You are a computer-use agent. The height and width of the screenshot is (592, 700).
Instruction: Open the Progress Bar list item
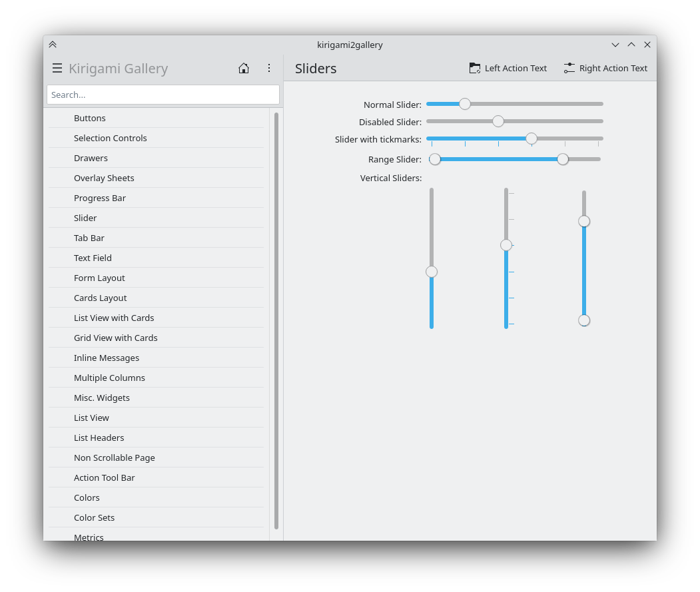click(x=100, y=198)
